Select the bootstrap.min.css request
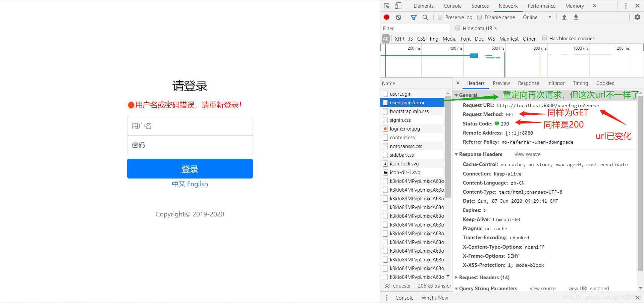Screen dimensions: 644x303 413,111
